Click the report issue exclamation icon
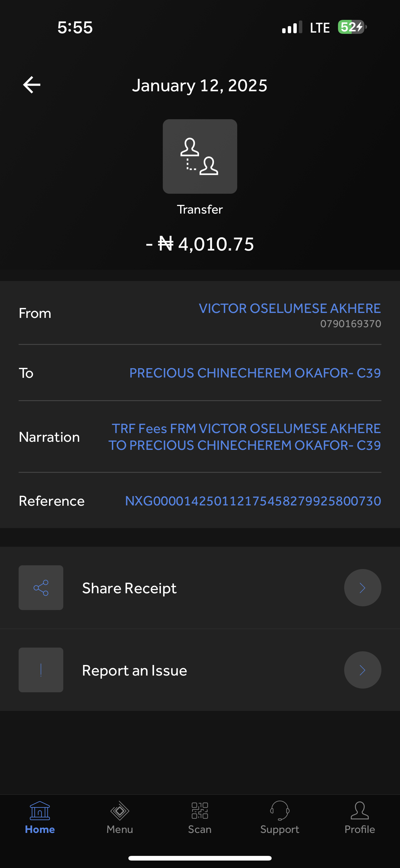This screenshot has width=400, height=868. click(x=41, y=670)
